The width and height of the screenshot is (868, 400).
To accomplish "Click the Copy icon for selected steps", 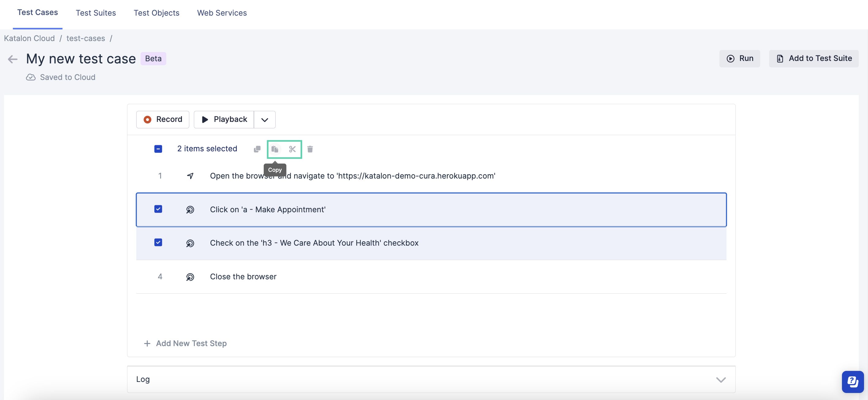I will [275, 149].
